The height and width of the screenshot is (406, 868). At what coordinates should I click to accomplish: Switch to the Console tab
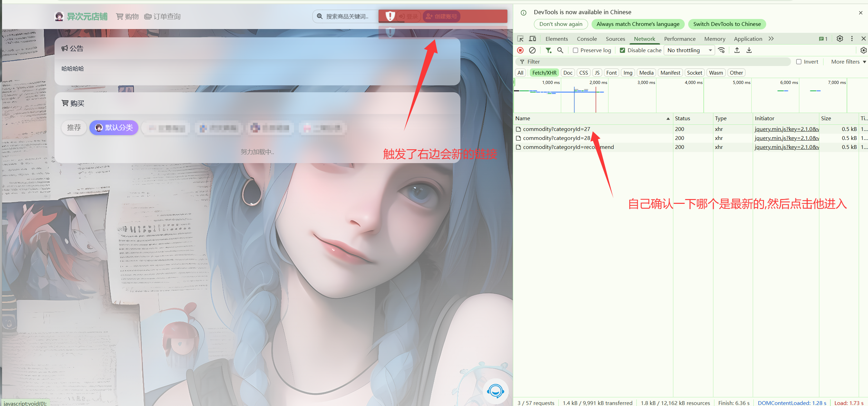coord(587,39)
